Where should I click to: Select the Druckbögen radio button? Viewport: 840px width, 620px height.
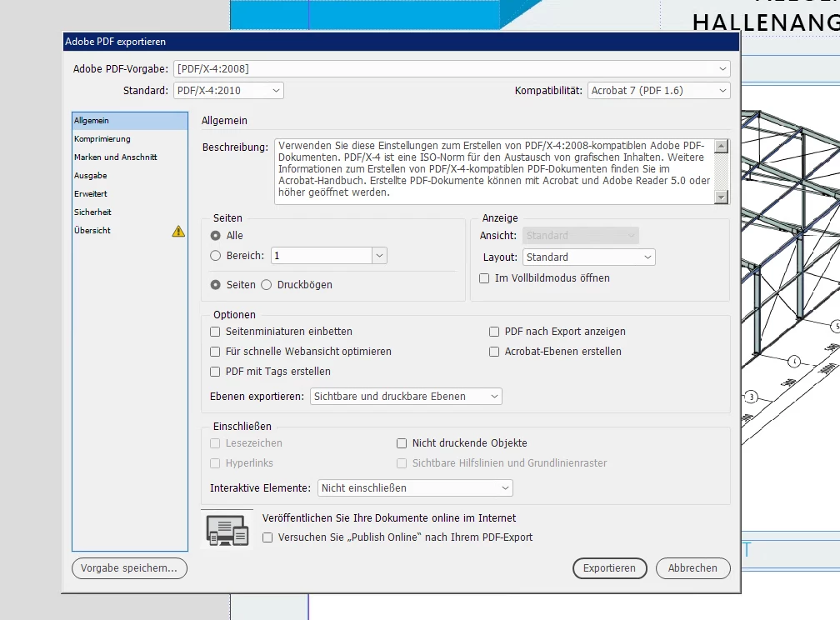tap(267, 284)
